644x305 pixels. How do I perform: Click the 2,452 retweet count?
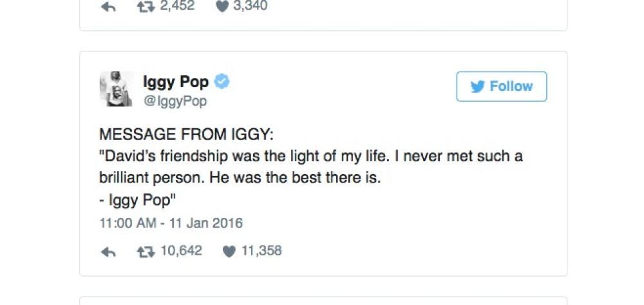coord(177,6)
